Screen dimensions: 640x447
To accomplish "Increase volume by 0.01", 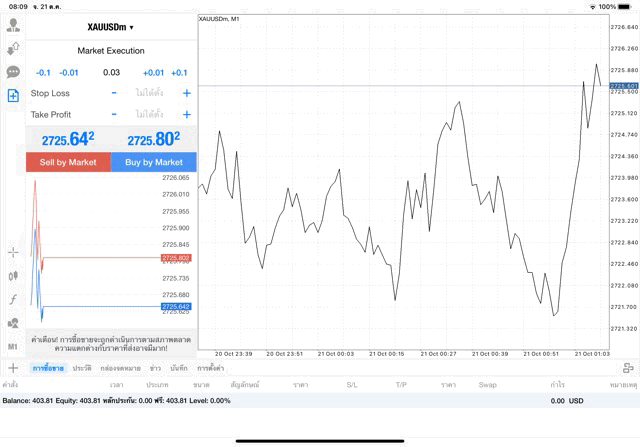I will point(153,72).
